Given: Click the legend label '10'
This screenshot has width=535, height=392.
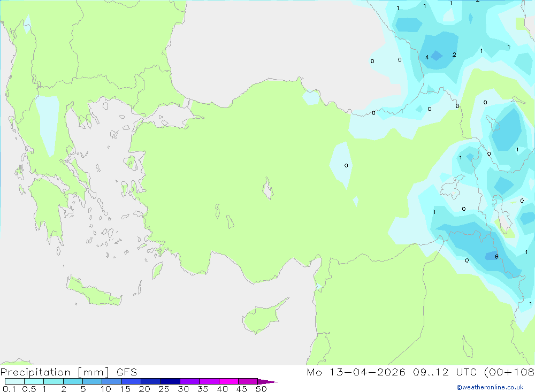Looking at the screenshot, I should [x=105, y=389].
